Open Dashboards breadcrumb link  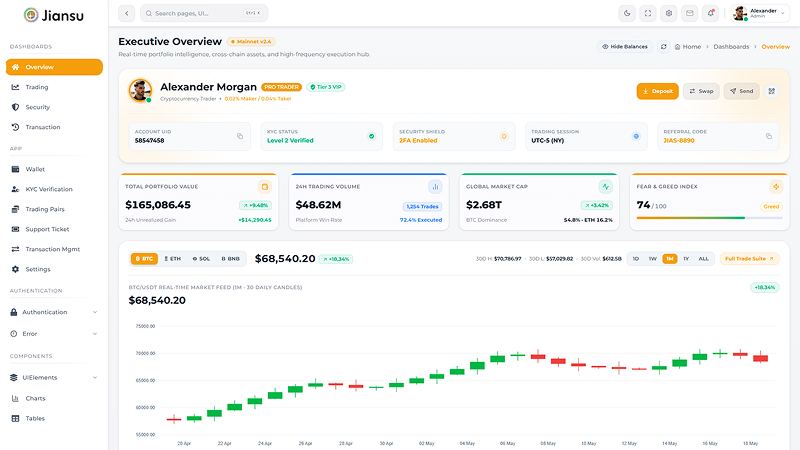click(731, 46)
